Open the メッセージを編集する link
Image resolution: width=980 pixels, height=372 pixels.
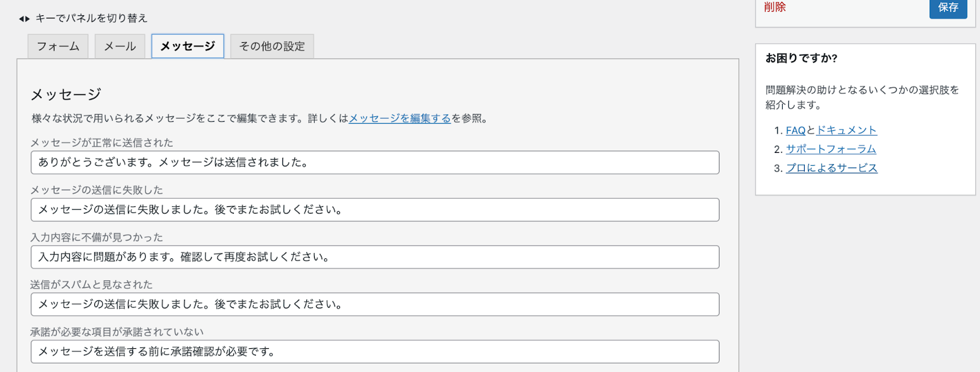(399, 119)
